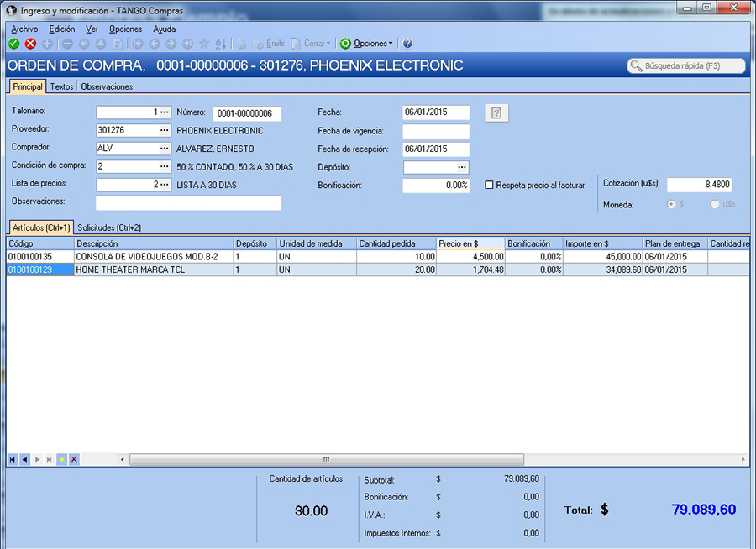Select the Principal tab
The width and height of the screenshot is (756, 549).
28,86
